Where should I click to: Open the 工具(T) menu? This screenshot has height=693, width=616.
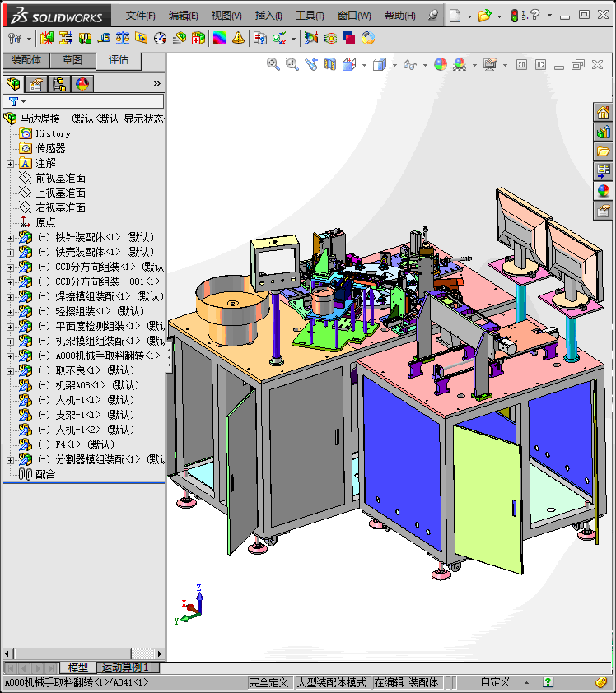pos(310,16)
